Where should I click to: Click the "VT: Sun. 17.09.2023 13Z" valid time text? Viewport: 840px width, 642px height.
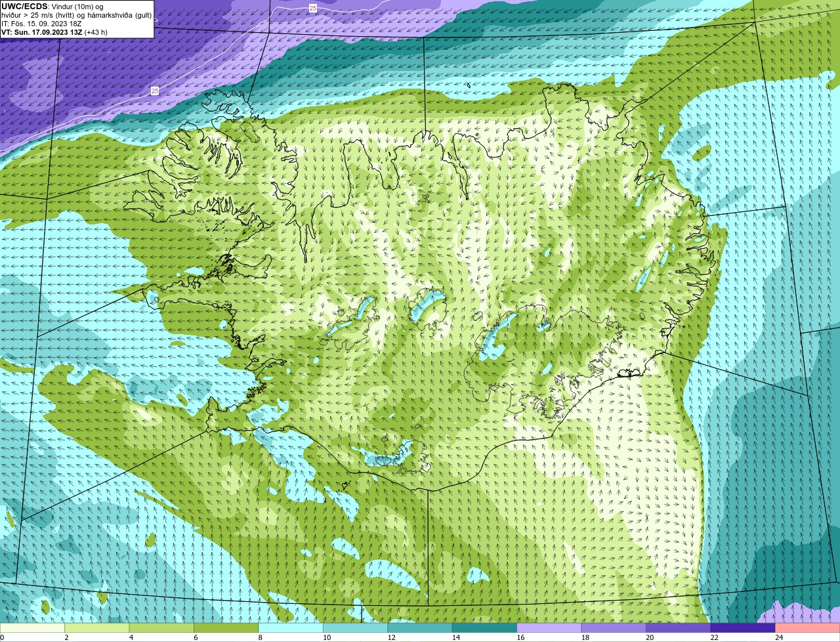point(42,32)
